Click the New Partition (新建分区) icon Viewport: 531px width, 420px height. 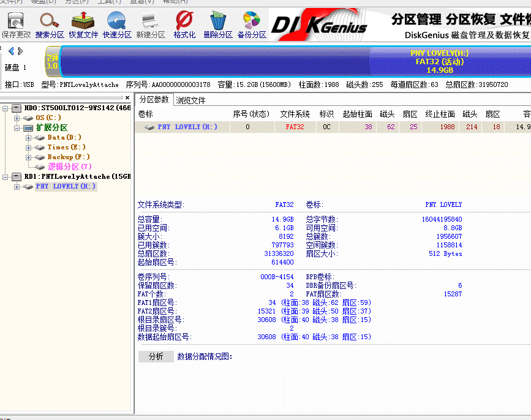coord(151,25)
